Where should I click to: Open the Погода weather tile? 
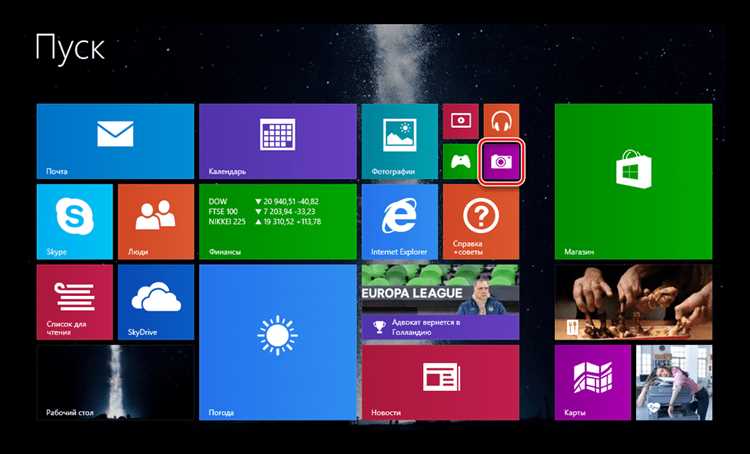click(277, 341)
